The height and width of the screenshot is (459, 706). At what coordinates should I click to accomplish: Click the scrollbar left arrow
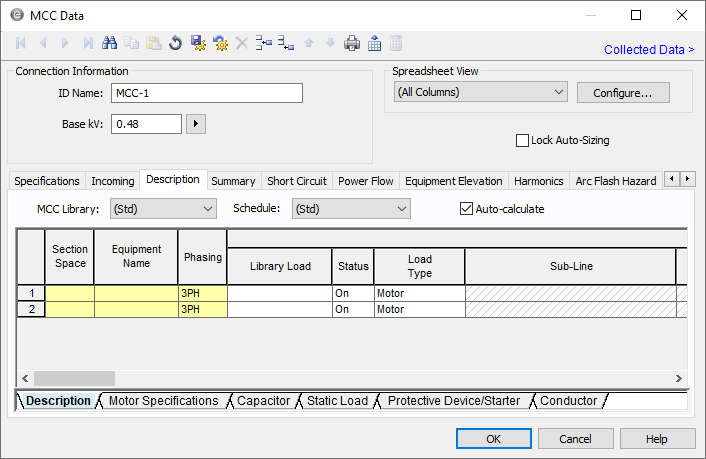point(25,378)
